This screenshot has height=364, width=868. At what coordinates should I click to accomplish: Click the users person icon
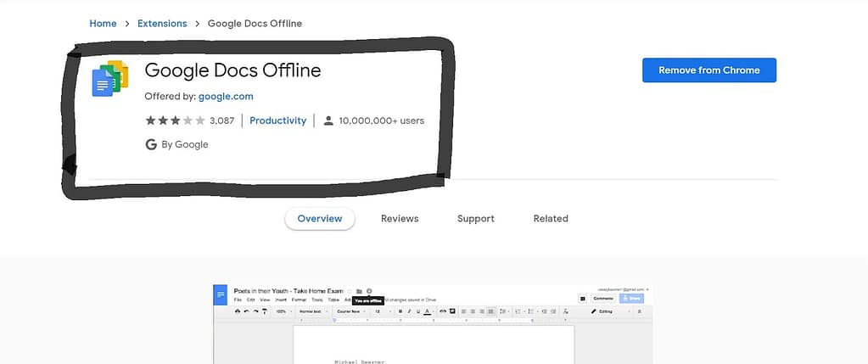(x=328, y=120)
